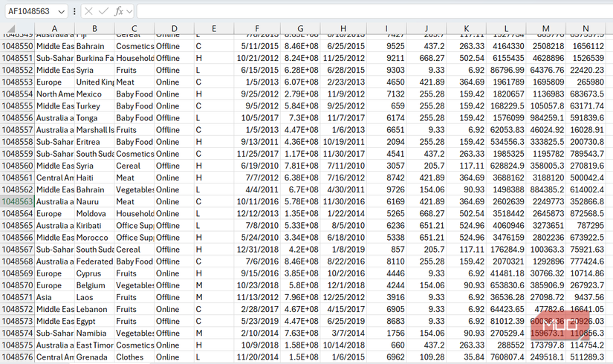This screenshot has width=613, height=364.
Task: Click the Insert Function fx icon
Action: pyautogui.click(x=118, y=11)
